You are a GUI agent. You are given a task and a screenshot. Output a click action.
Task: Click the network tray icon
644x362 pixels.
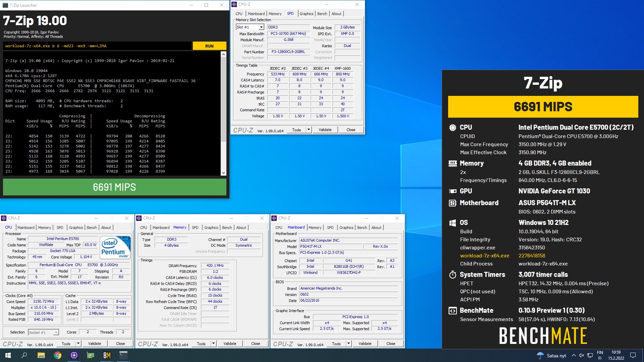coord(590,356)
